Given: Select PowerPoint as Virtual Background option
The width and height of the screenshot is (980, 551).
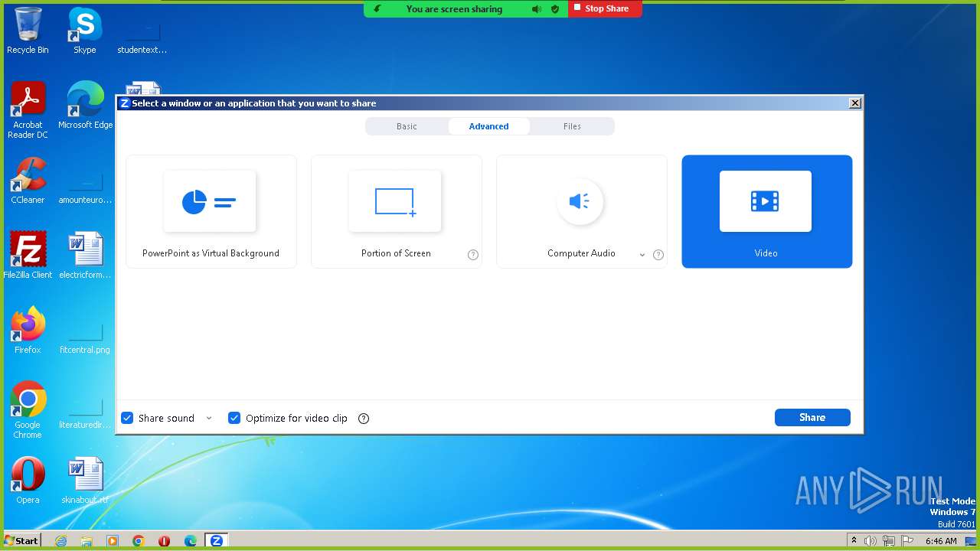Looking at the screenshot, I should (x=211, y=211).
